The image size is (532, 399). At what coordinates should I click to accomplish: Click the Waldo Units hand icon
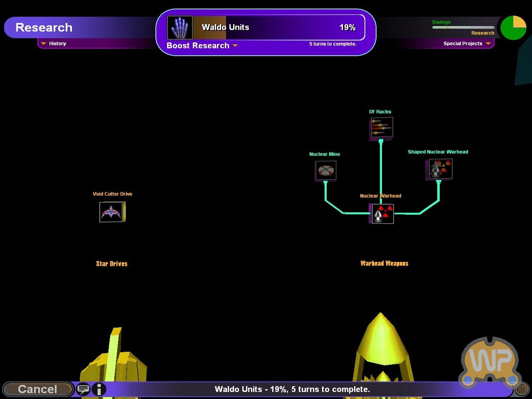click(x=180, y=28)
